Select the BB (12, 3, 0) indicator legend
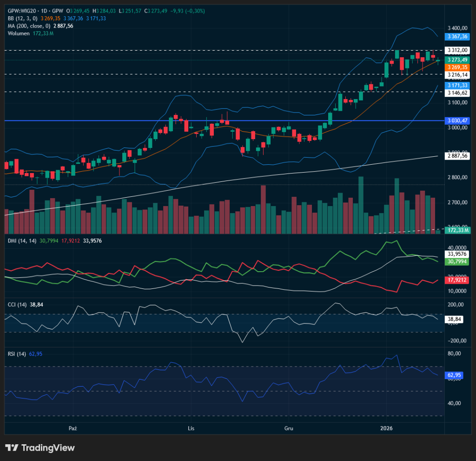Screen dimensions: 476x461 click(23, 18)
